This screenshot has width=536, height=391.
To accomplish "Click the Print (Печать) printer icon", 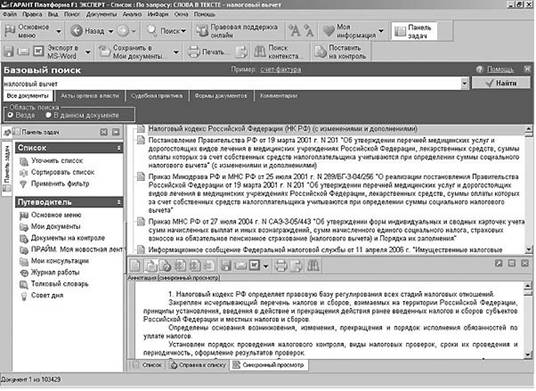I will coord(193,52).
